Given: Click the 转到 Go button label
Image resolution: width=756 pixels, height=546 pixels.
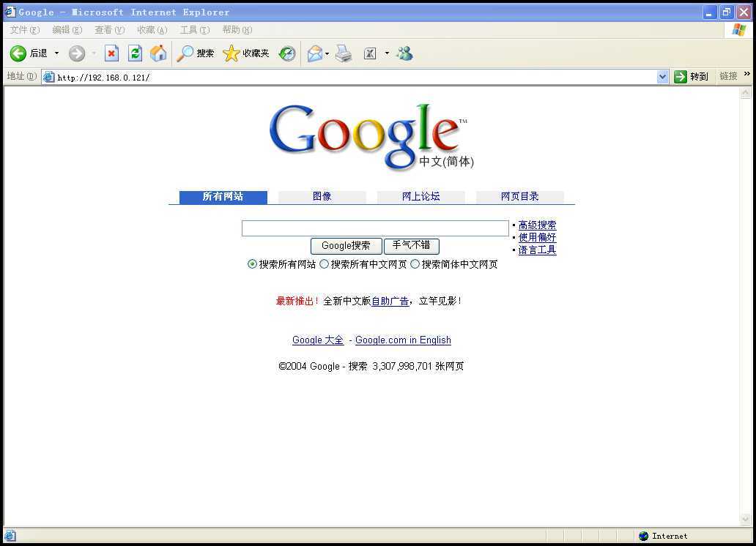Looking at the screenshot, I should (699, 77).
